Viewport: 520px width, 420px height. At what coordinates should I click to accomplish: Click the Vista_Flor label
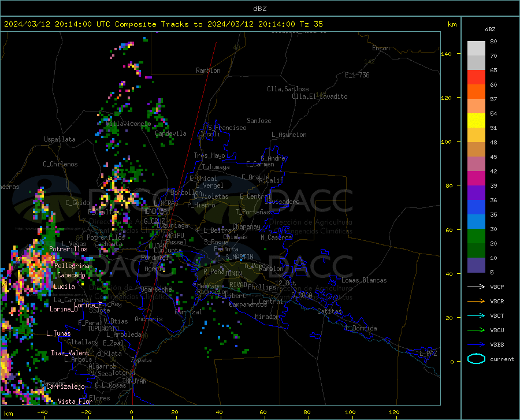75,402
